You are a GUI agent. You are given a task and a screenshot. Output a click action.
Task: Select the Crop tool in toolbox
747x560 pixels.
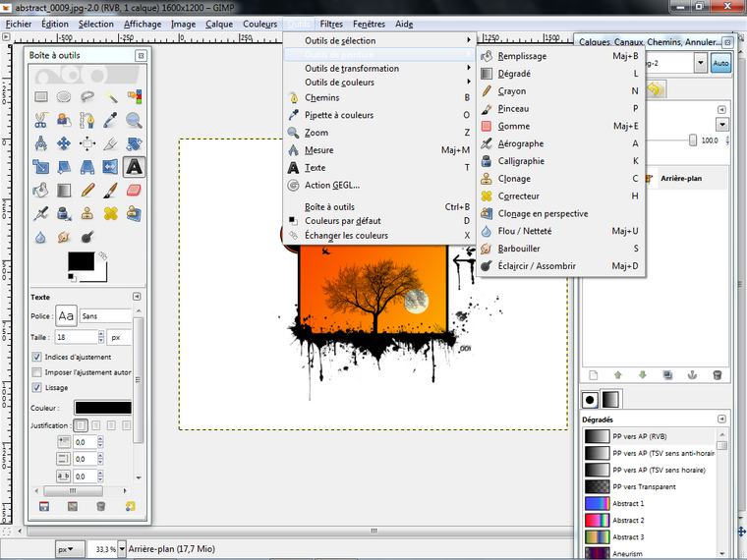click(x=111, y=143)
